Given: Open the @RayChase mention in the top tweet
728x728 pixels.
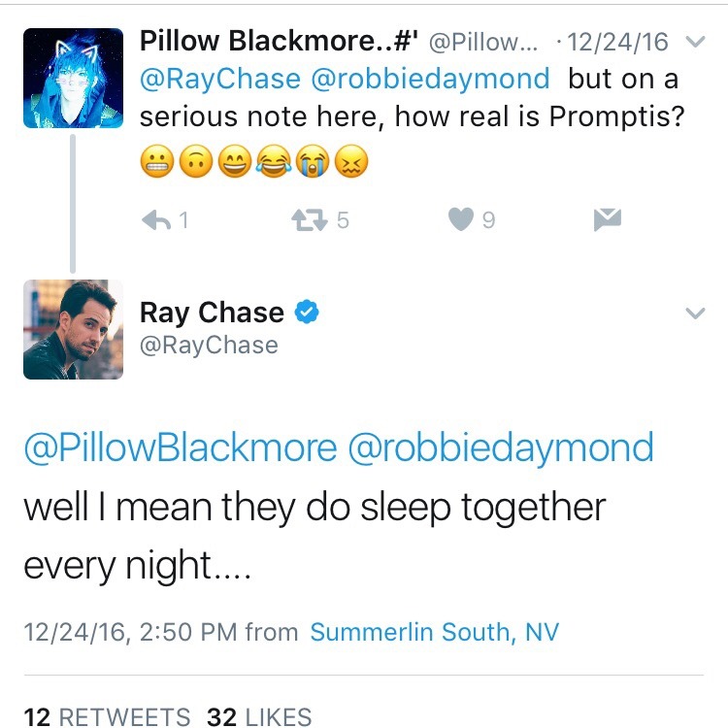Looking at the screenshot, I should pyautogui.click(x=220, y=79).
